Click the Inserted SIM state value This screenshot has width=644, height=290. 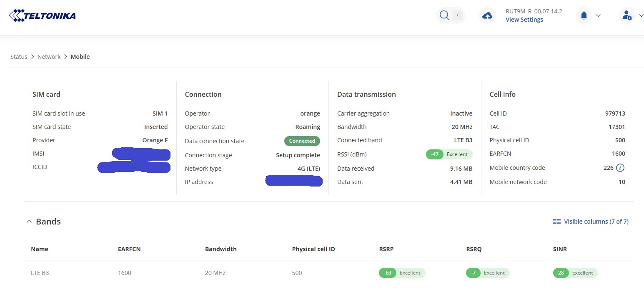156,127
